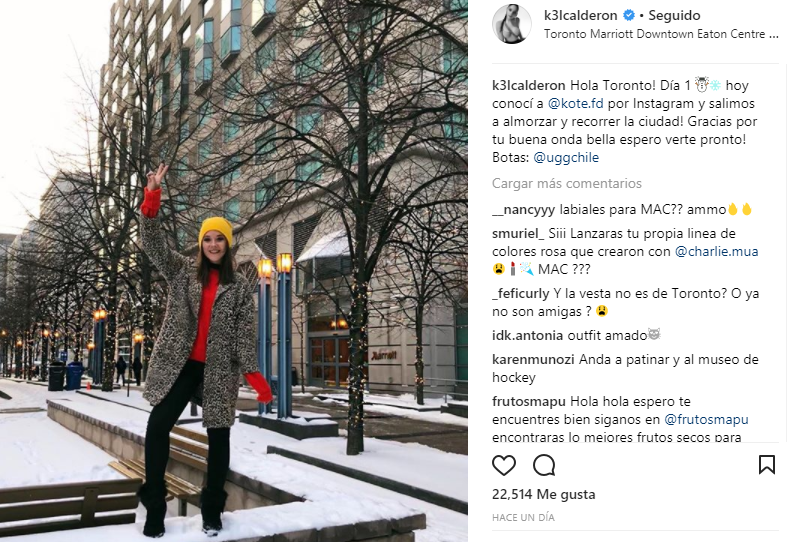Click the verified badge beside k3lcalderon
Viewport: 787px width, 550px height.
(628, 16)
